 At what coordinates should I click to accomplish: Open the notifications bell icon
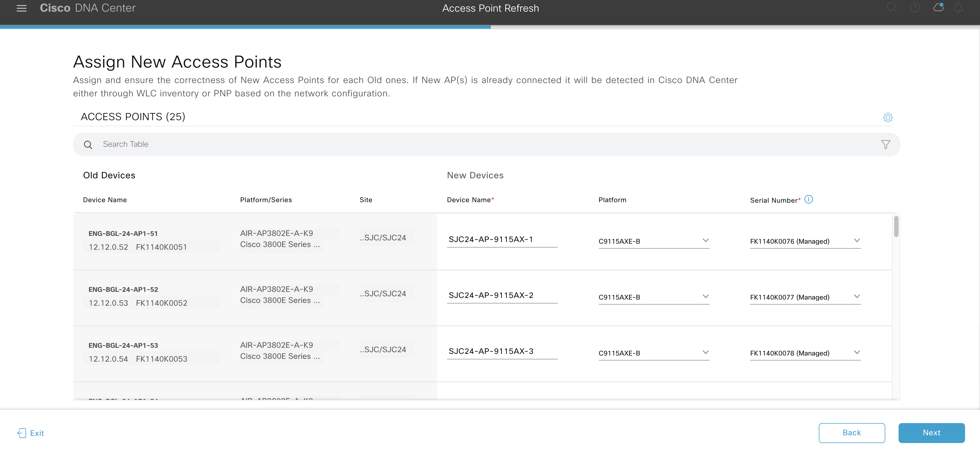(958, 7)
